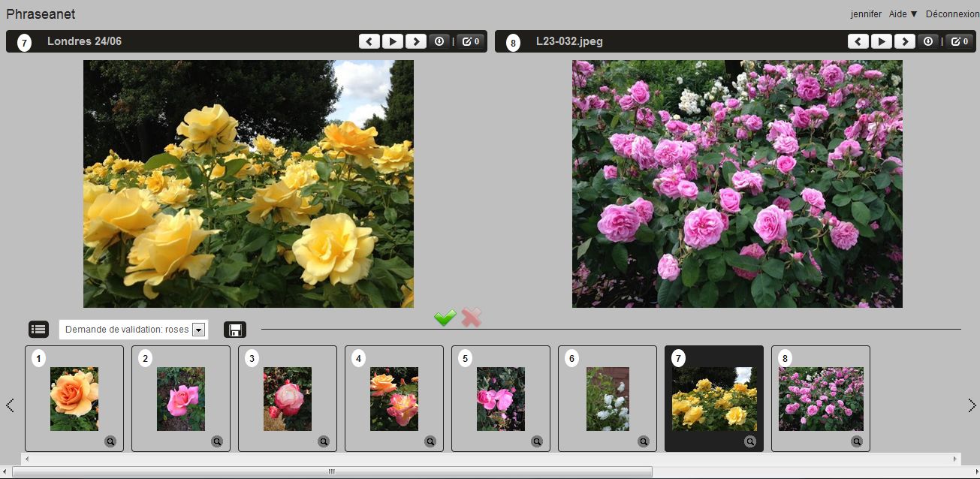Click the bottom horizontal page scrollbar
The image size is (980, 479).
click(332, 471)
